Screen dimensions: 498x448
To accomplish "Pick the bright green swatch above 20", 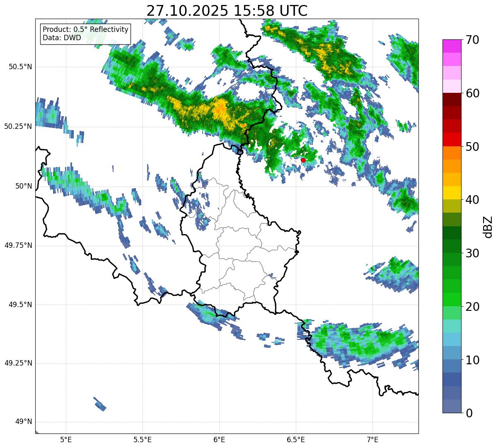I will [452, 300].
